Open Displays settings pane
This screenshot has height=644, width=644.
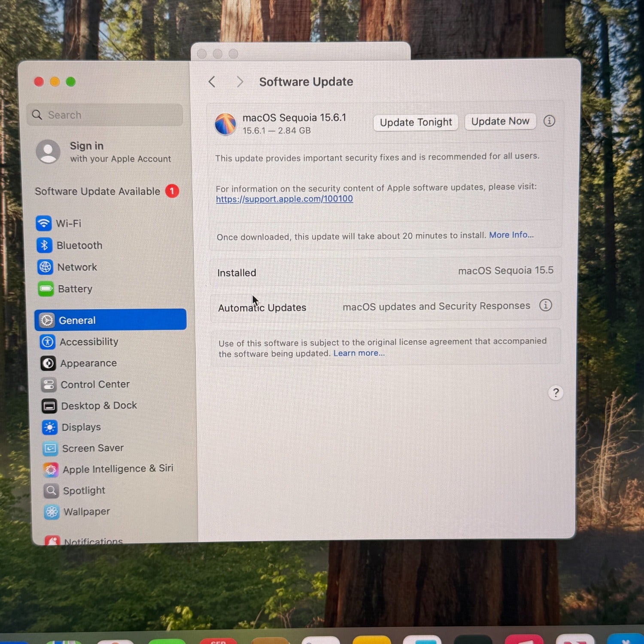tap(81, 427)
